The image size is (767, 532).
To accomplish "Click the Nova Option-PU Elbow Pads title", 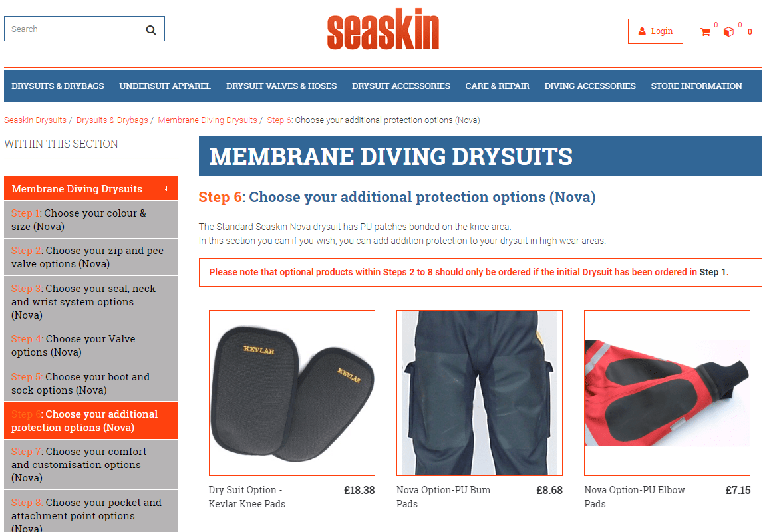I will tap(635, 497).
